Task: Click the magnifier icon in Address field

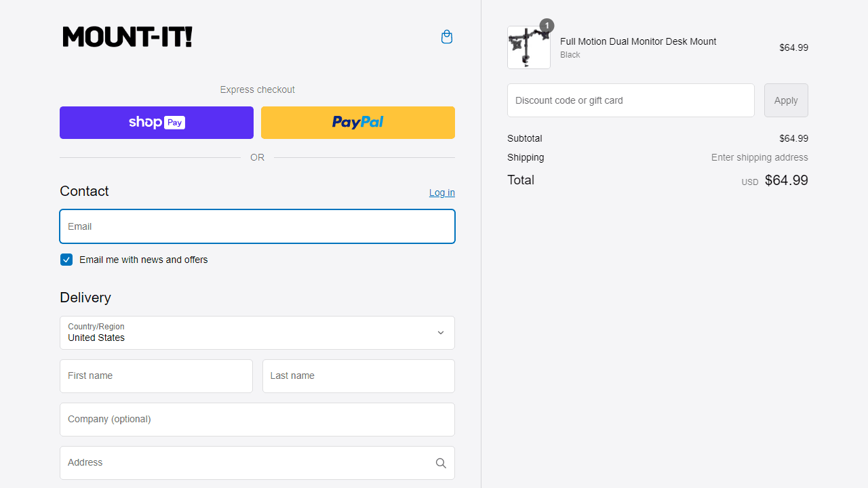Action: point(441,463)
